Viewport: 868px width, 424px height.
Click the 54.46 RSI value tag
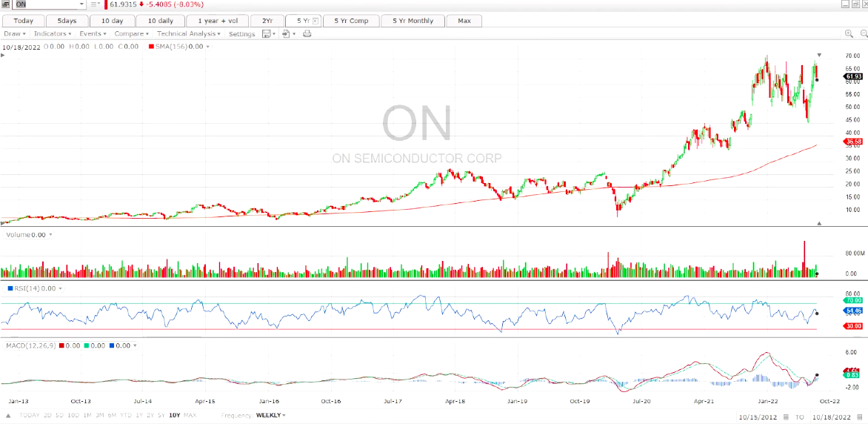click(x=854, y=311)
